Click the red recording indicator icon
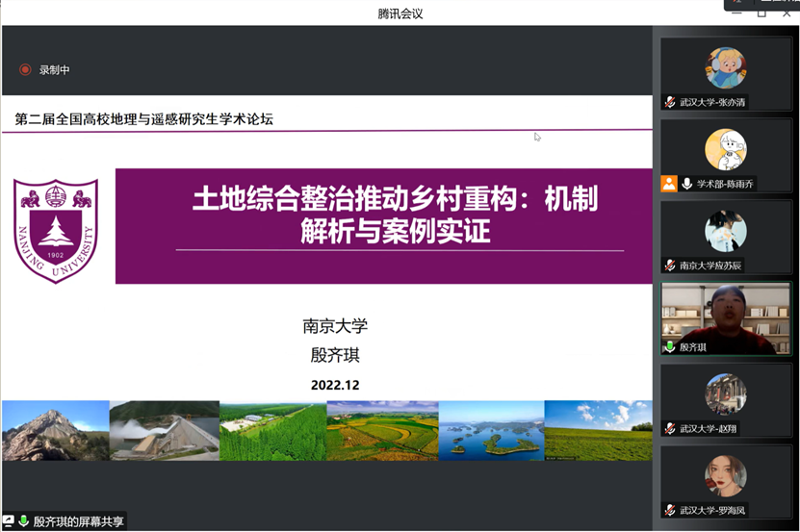 (25, 69)
